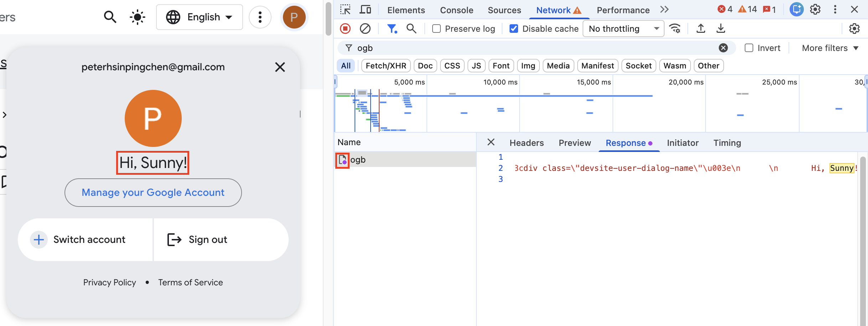Click Manage your Google Account button
The height and width of the screenshot is (326, 868).
(153, 193)
